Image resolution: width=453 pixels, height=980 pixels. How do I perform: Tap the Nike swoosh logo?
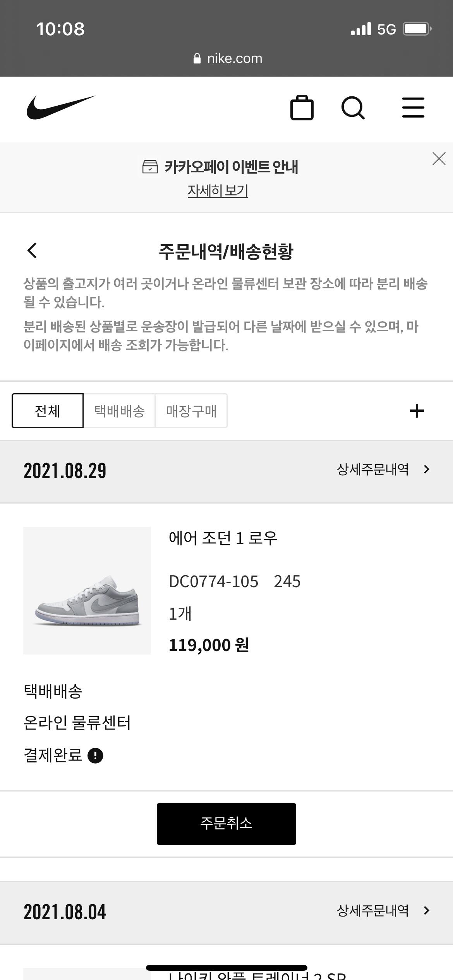(x=61, y=108)
